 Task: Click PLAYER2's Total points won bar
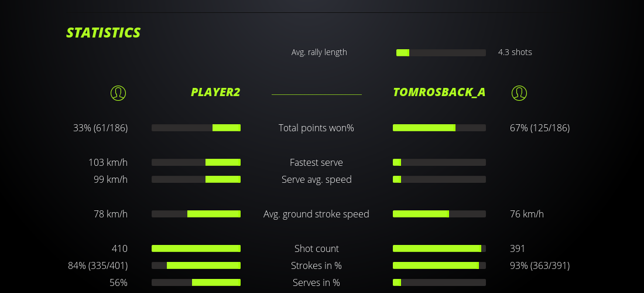(x=196, y=128)
